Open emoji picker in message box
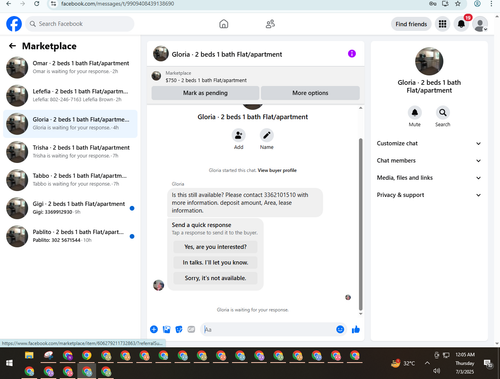The width and height of the screenshot is (500, 379). pos(340,329)
